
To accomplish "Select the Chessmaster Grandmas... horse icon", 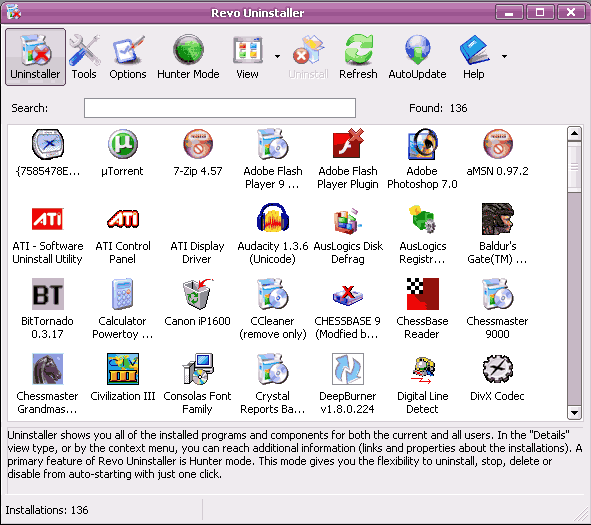I will (47, 369).
